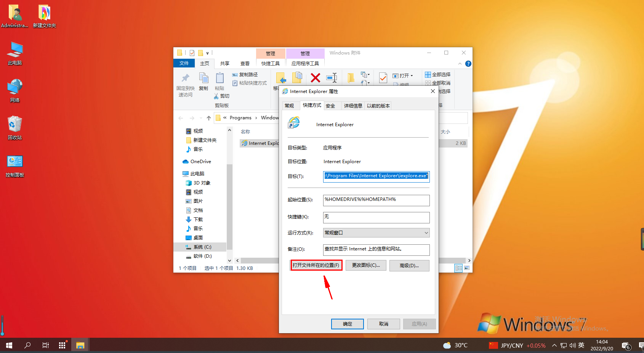
Task: Switch to details view in status bar
Action: click(458, 268)
